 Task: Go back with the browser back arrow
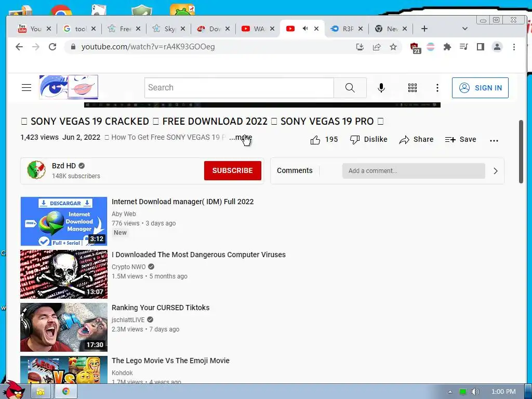point(19,47)
